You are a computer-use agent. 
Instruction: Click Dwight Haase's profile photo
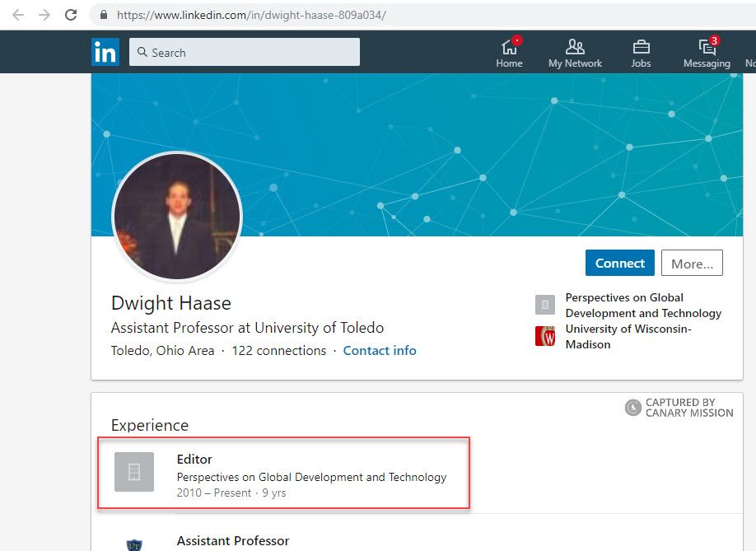pyautogui.click(x=177, y=217)
